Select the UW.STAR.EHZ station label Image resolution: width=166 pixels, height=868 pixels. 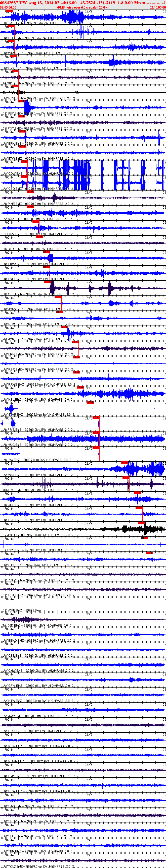38,415
